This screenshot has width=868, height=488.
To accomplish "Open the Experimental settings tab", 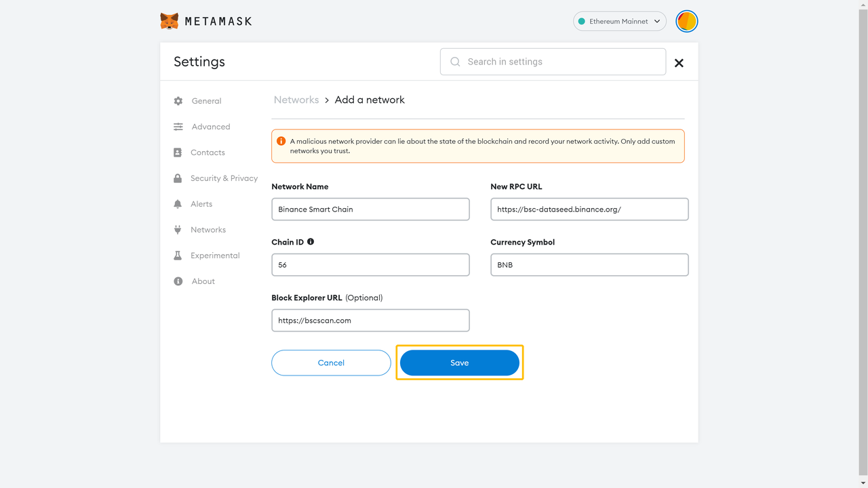I will tap(215, 256).
